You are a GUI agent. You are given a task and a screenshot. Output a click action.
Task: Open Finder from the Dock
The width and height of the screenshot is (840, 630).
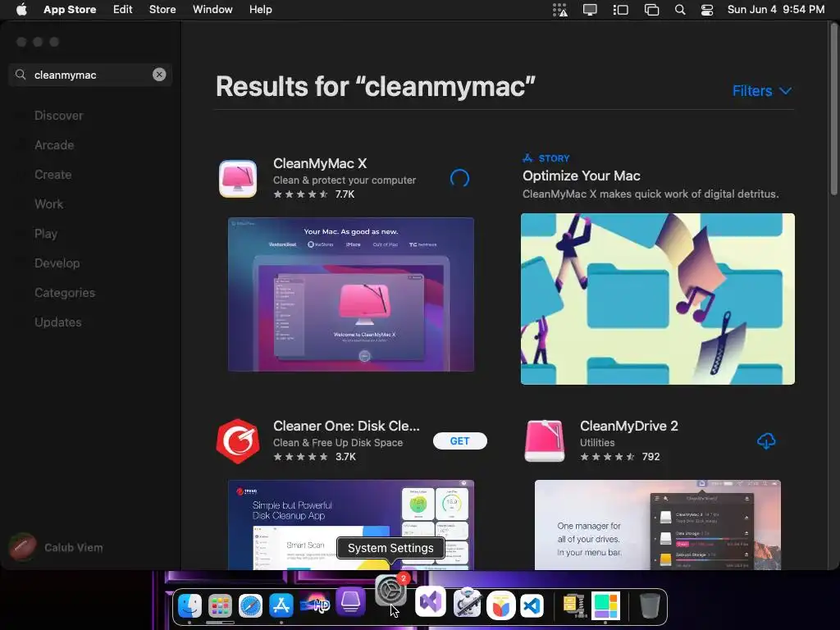click(189, 605)
